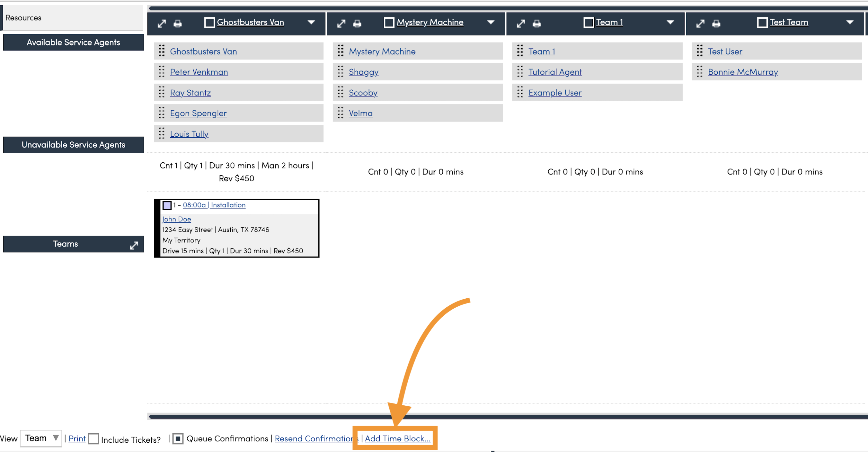Expand the Test Team column
Image resolution: width=868 pixels, height=452 pixels.
point(701,23)
